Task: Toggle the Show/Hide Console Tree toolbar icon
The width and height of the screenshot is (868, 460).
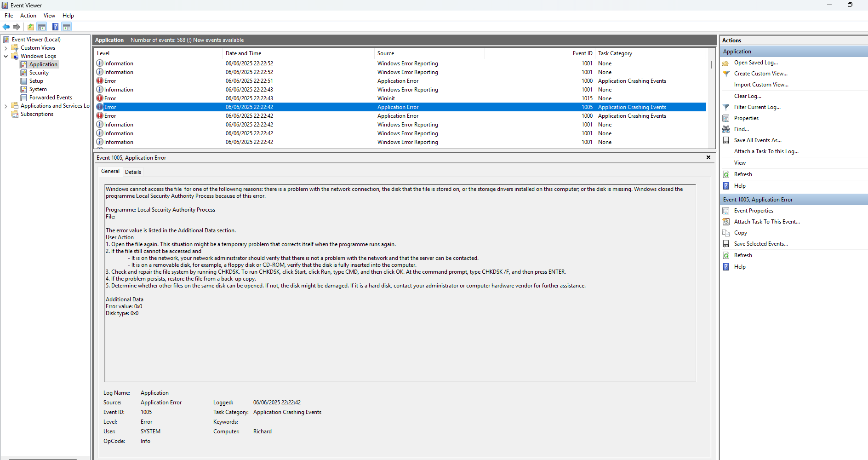Action: (42, 27)
